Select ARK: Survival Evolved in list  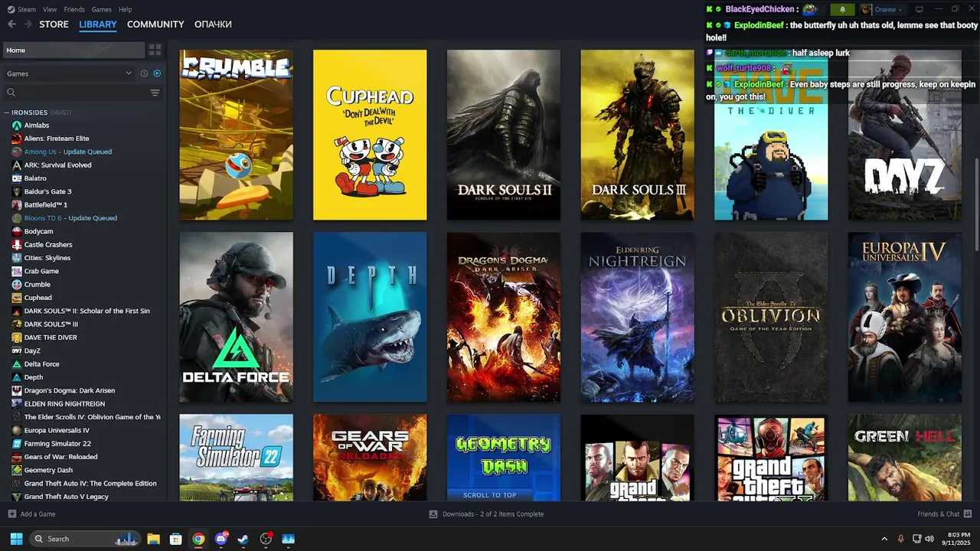pyautogui.click(x=57, y=165)
